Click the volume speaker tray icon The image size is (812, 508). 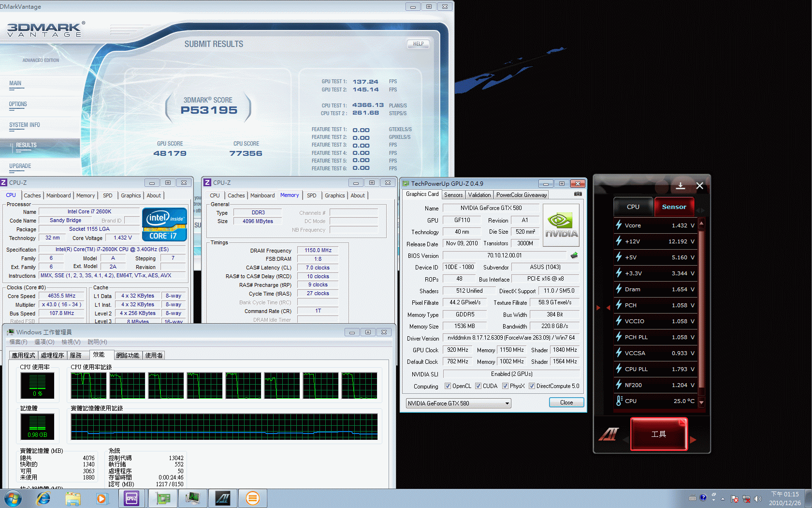click(757, 498)
